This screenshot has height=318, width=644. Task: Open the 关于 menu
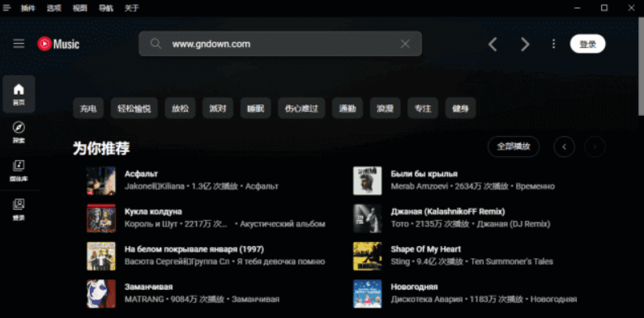point(132,8)
